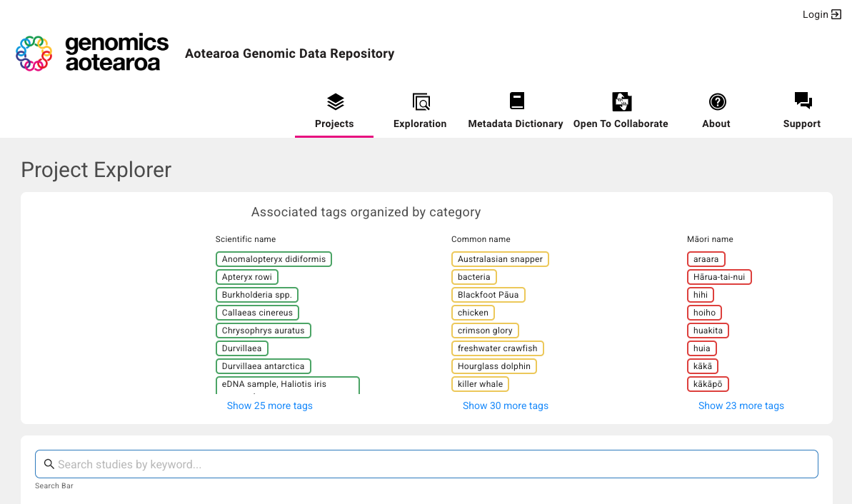Select the 'Hourglass dolphin' tag
The height and width of the screenshot is (504, 852).
493,366
